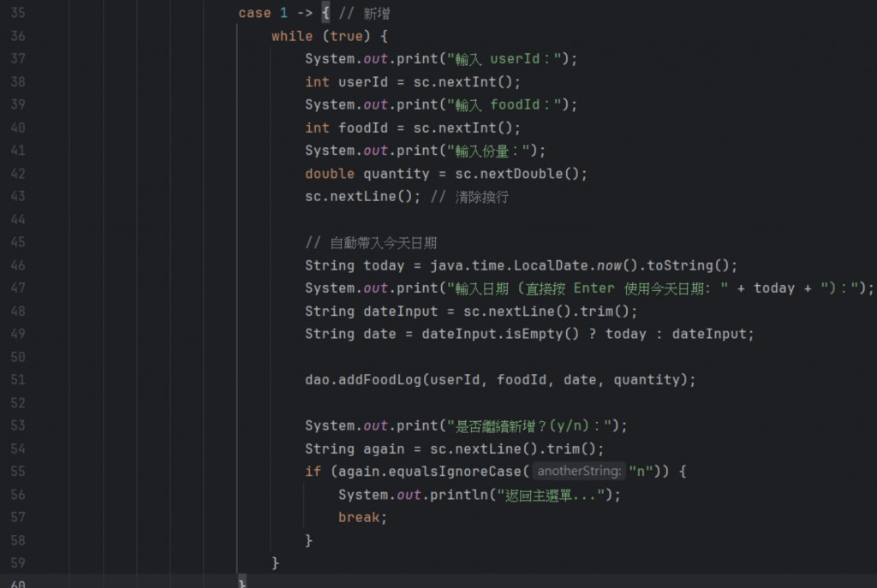Click 'addFoodLog' method call on line 51
The width and height of the screenshot is (877, 588).
tap(379, 380)
